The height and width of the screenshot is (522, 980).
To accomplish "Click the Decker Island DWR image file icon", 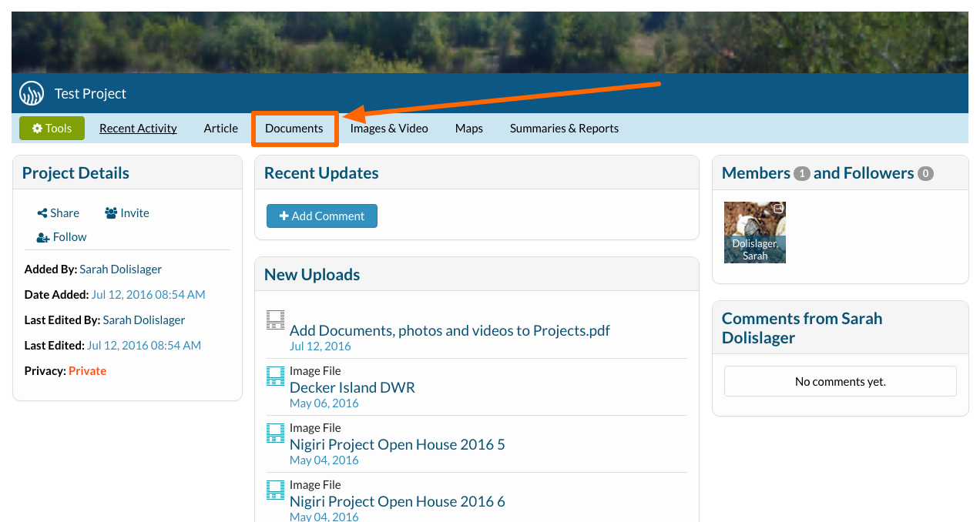I will [x=275, y=376].
